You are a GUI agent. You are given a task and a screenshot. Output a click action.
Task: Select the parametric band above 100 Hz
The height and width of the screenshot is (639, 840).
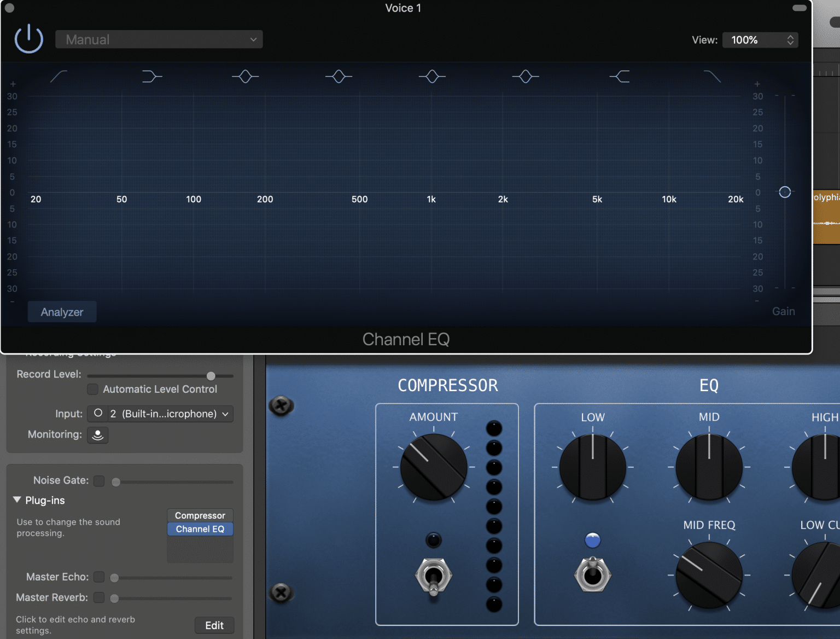tap(245, 76)
